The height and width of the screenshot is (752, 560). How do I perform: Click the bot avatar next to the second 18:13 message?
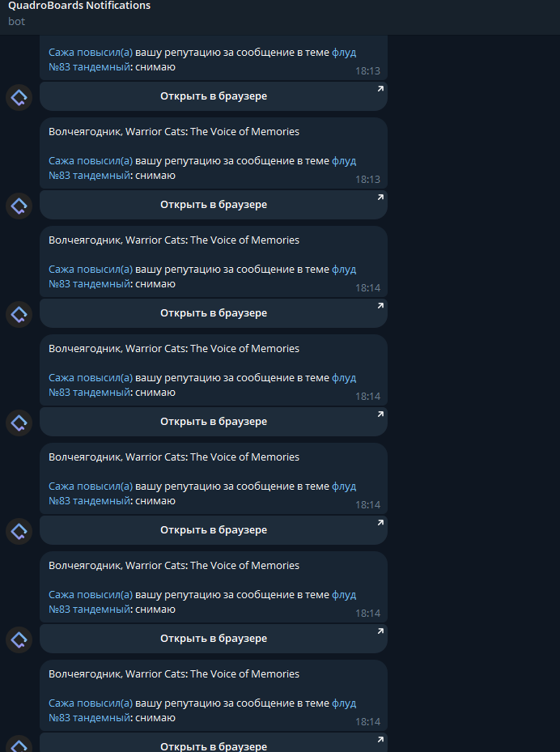19,206
